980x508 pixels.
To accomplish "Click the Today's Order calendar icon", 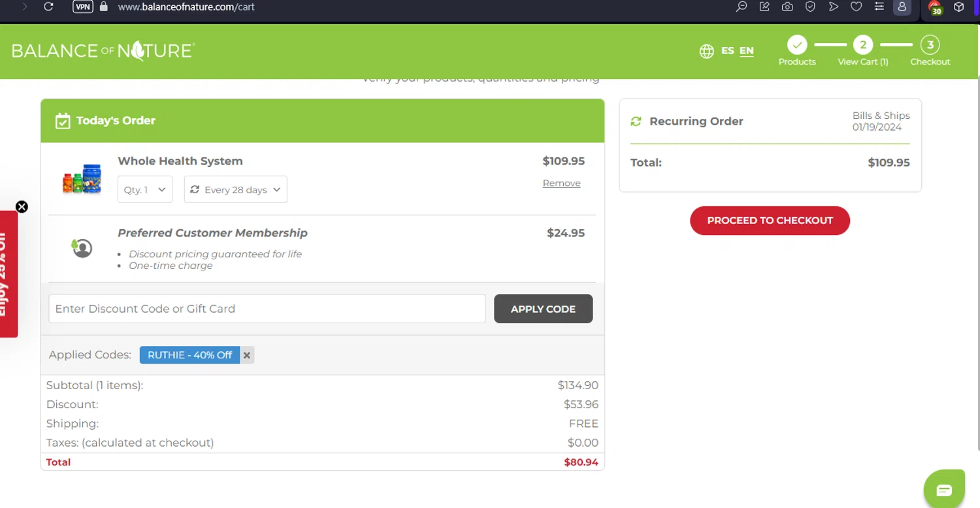I will [x=63, y=121].
